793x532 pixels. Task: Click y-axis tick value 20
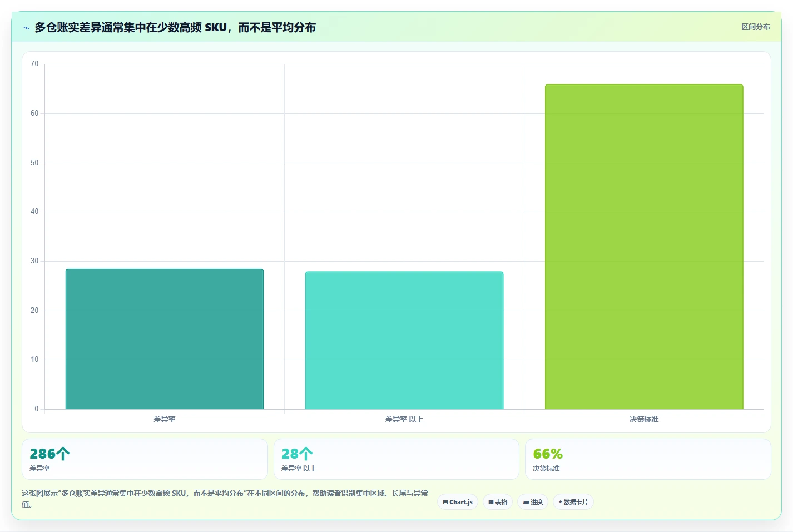pyautogui.click(x=34, y=311)
